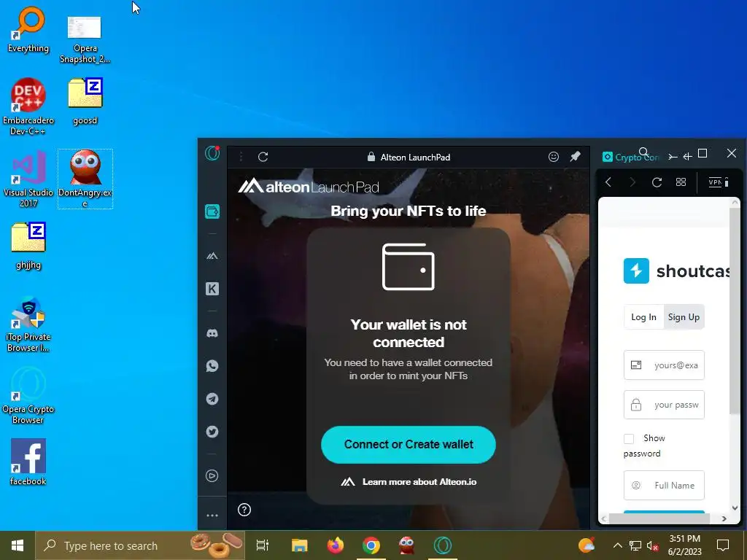Tick the Show password checkbox

pos(629,438)
